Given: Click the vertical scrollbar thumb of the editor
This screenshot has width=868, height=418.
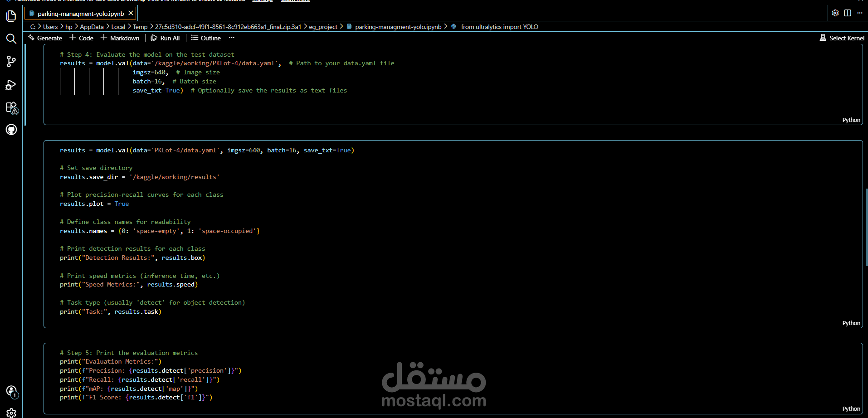Looking at the screenshot, I should pos(866,228).
